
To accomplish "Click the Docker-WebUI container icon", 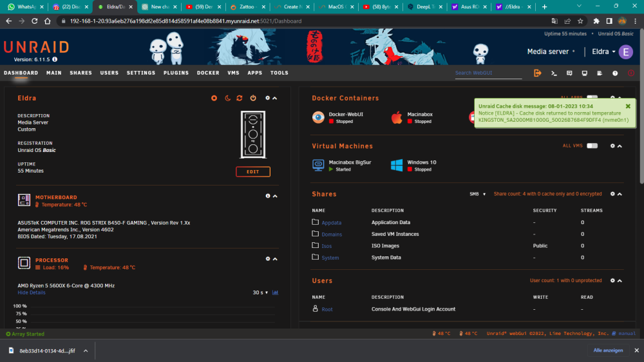I will point(318,117).
